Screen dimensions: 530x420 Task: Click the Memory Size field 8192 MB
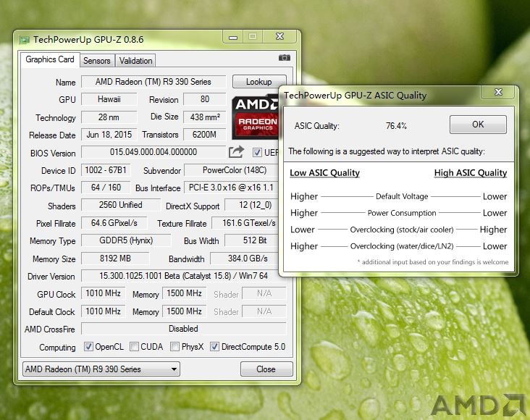point(115,259)
